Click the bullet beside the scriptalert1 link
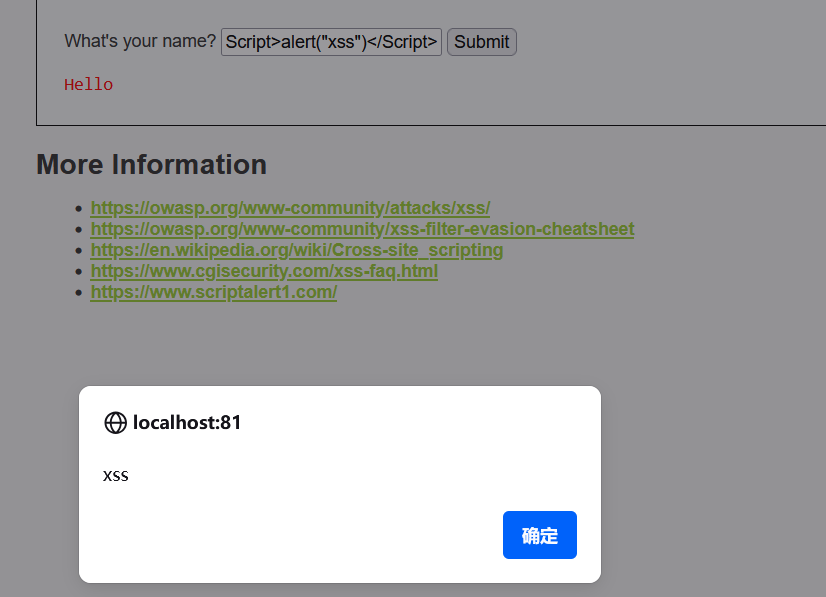This screenshot has width=826, height=597. (79, 292)
